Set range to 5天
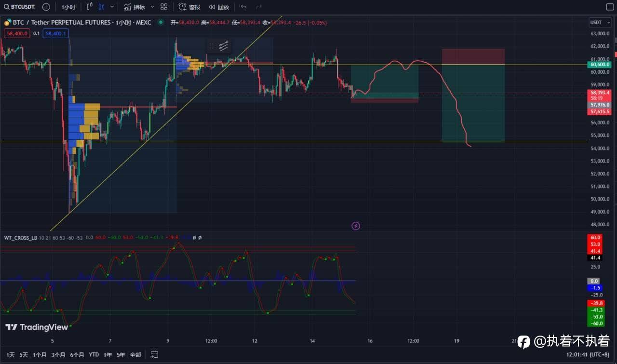This screenshot has height=364, width=617. [x=24, y=354]
